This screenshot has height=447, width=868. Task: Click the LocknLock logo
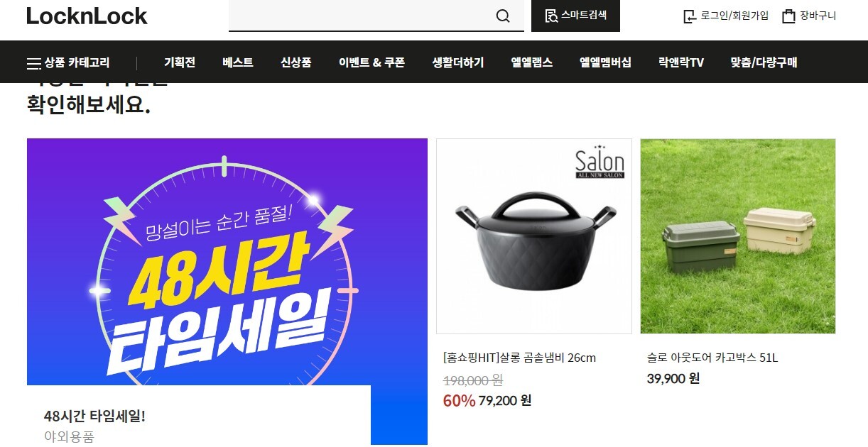click(x=87, y=16)
